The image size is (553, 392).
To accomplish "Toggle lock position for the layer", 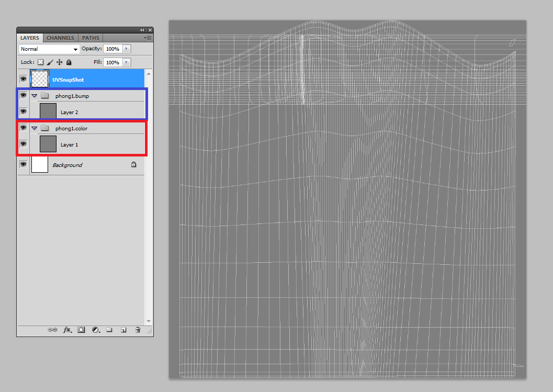I will pyautogui.click(x=59, y=62).
